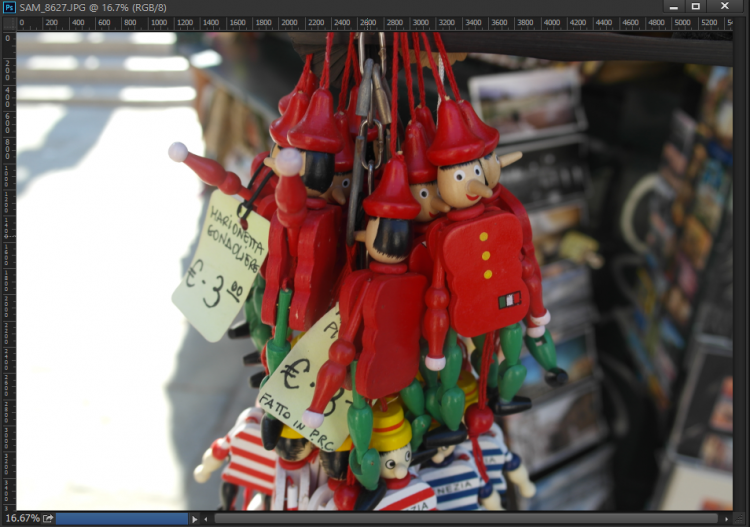750x527 pixels.
Task: Open the status bar info arrow menu
Action: [194, 519]
